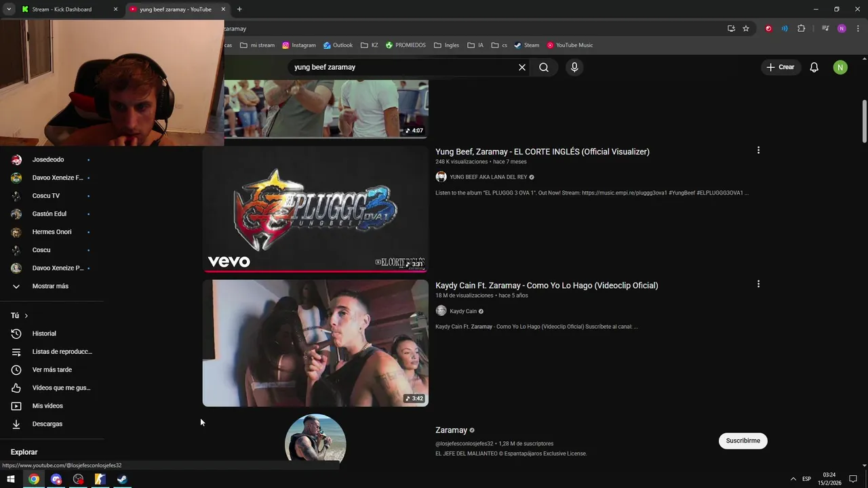Open Chrome extensions puzzle icon
The image size is (868, 488).
[801, 28]
